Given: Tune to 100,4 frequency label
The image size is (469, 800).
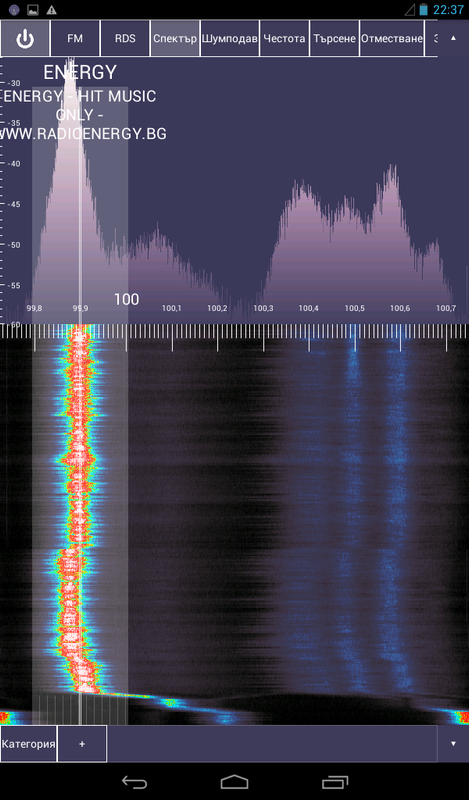Looking at the screenshot, I should click(309, 308).
